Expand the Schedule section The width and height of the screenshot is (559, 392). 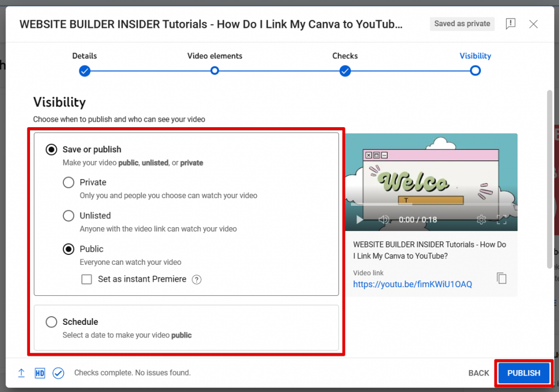click(x=51, y=322)
